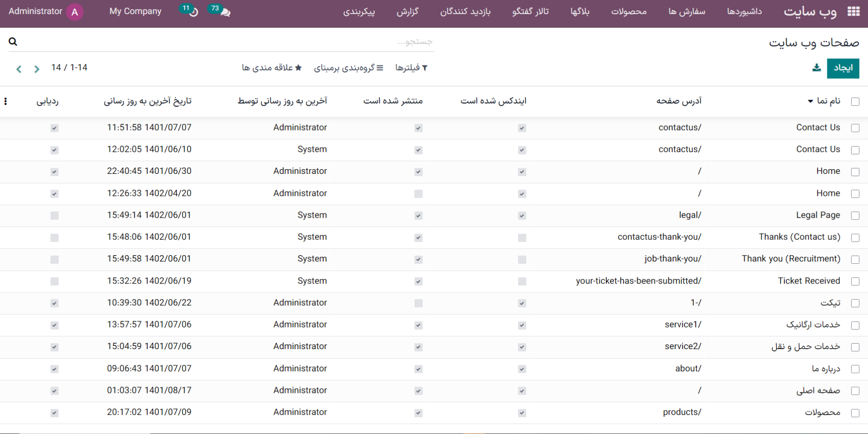Screen dimensions: 868x434
Task: Sort by the آدرس صفحه column header
Action: point(679,101)
